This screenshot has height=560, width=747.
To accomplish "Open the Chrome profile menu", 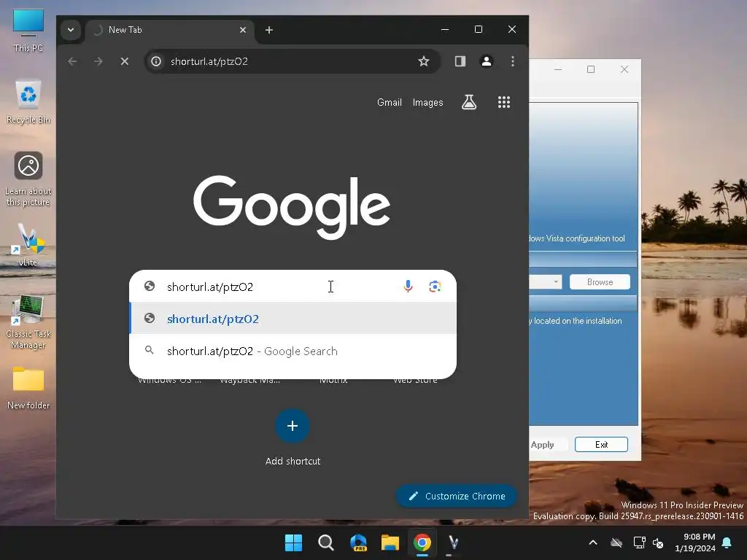I will pyautogui.click(x=487, y=61).
